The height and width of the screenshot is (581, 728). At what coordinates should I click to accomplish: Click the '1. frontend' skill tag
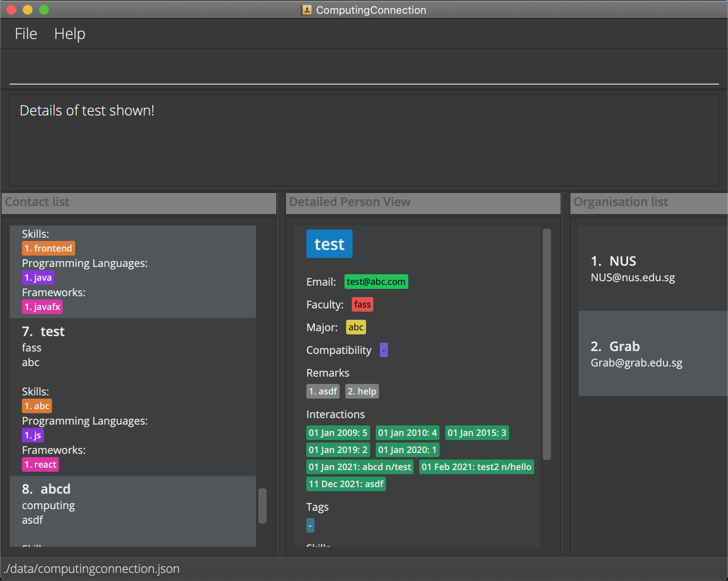coord(48,248)
